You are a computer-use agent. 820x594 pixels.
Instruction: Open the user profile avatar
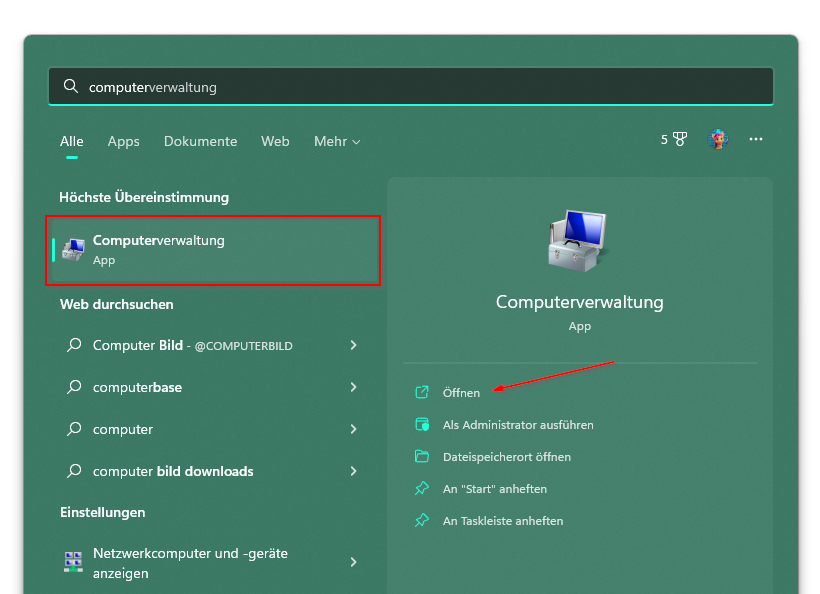(x=718, y=139)
